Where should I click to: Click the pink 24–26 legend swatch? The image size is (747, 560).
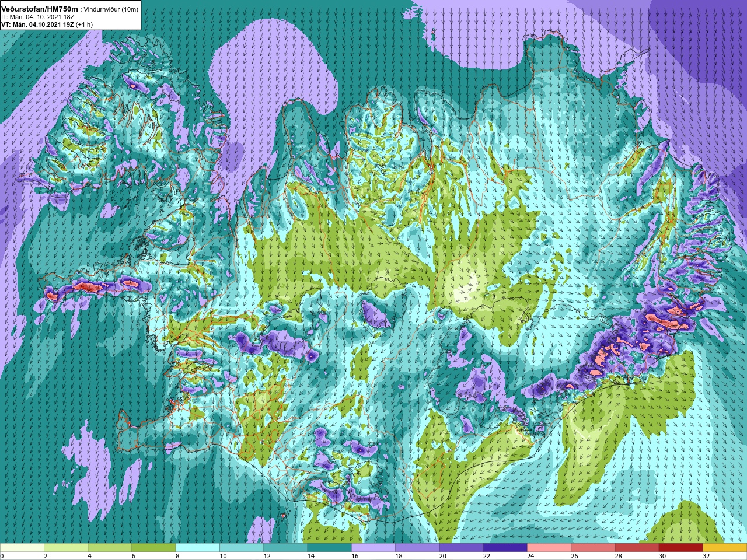pos(549,548)
